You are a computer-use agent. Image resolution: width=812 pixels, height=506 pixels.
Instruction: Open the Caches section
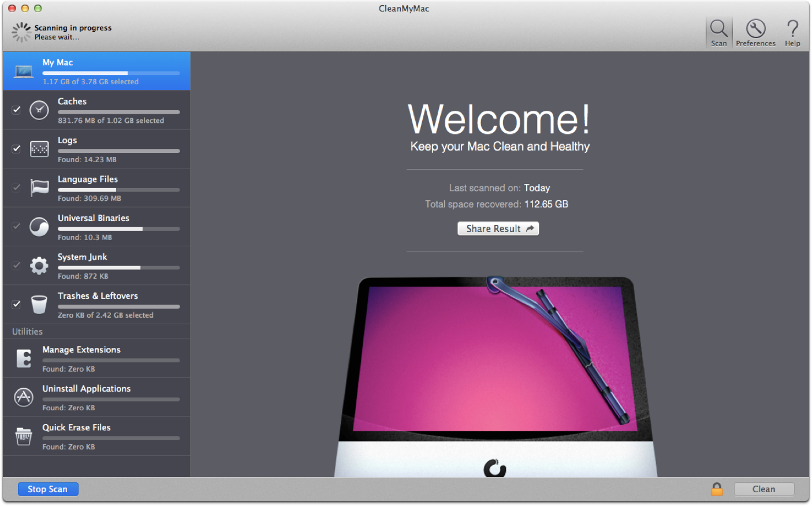[x=96, y=110]
